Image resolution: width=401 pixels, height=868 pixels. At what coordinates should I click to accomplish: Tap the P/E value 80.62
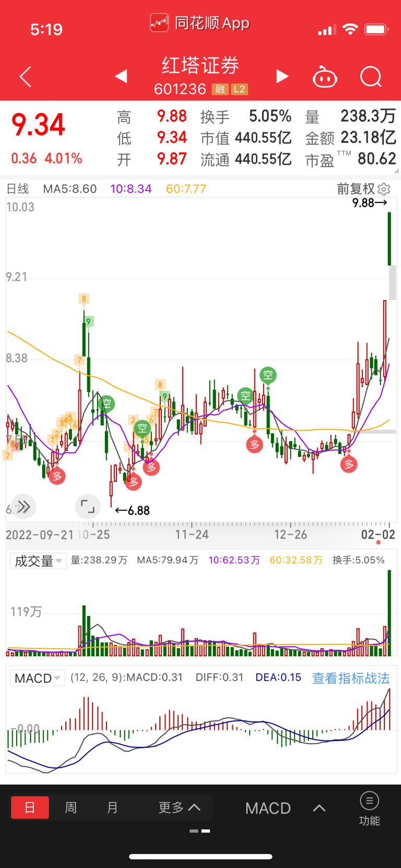[x=377, y=159]
